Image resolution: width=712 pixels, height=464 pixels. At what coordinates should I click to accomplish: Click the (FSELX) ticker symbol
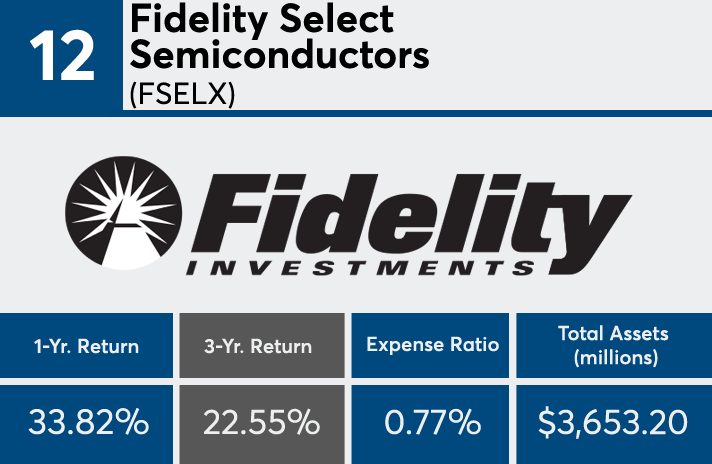[x=182, y=94]
